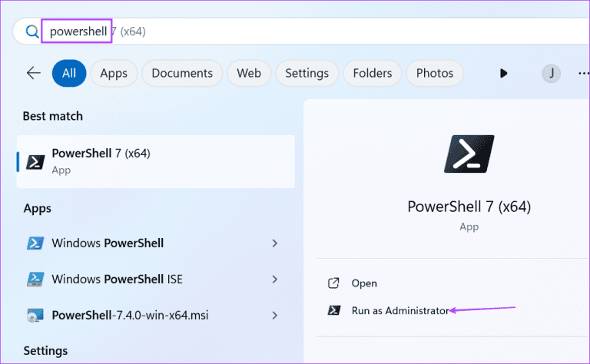Open the J user account avatar

551,74
